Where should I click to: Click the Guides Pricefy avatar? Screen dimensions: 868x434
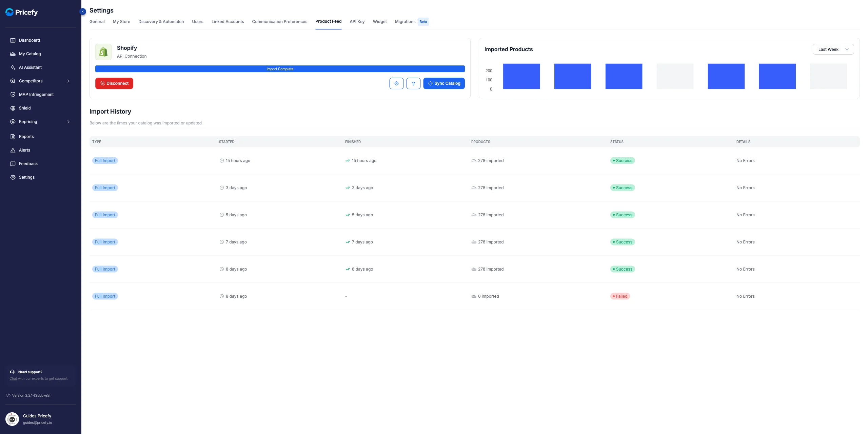click(12, 419)
